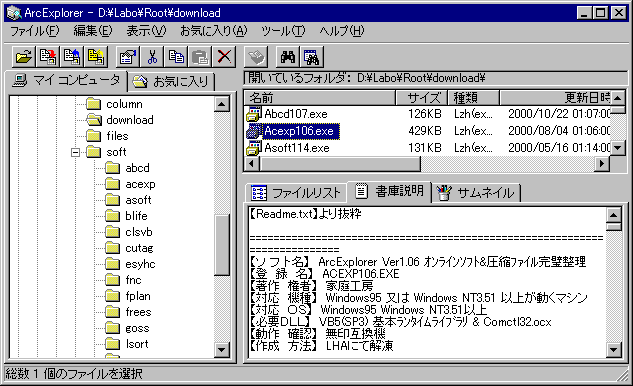Click the blue-arrow archive toolbar icon
The width and height of the screenshot is (633, 386).
pos(72,57)
